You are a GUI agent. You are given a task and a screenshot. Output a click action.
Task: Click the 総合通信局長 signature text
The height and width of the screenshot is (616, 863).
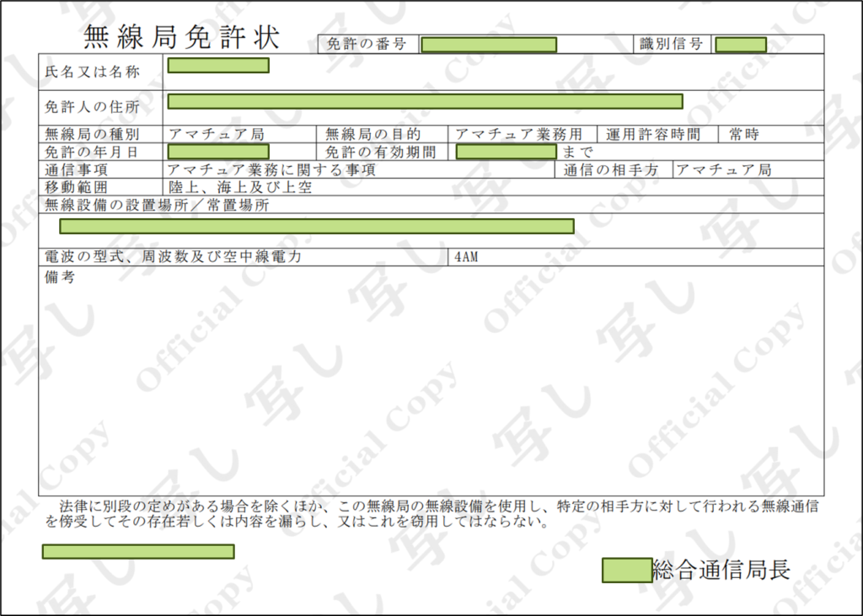coord(721,570)
